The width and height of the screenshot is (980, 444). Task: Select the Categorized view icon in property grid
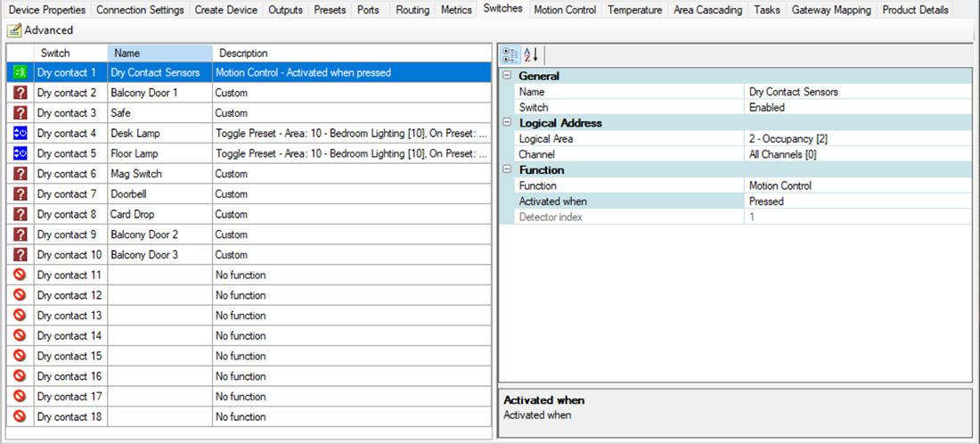click(511, 54)
